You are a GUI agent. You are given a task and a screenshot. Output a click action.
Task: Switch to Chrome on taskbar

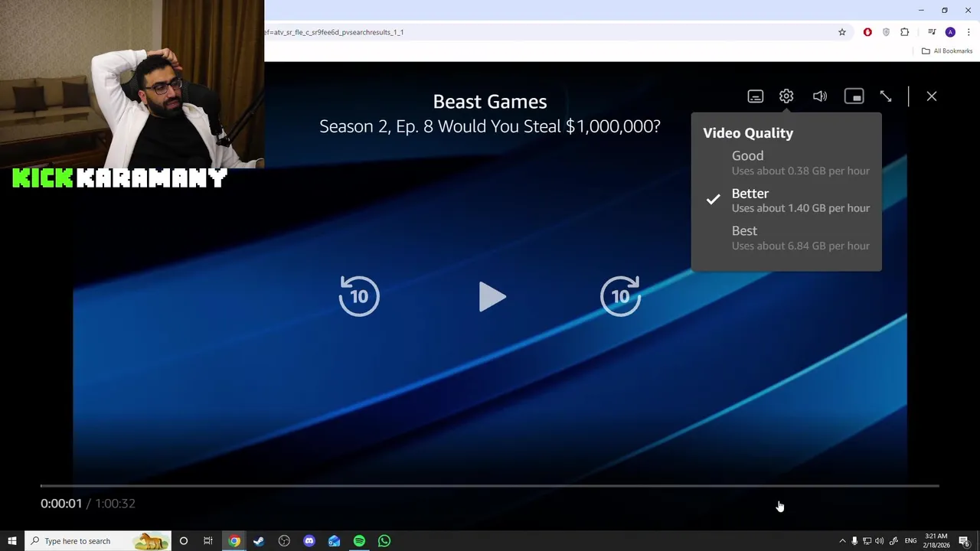[x=234, y=541]
